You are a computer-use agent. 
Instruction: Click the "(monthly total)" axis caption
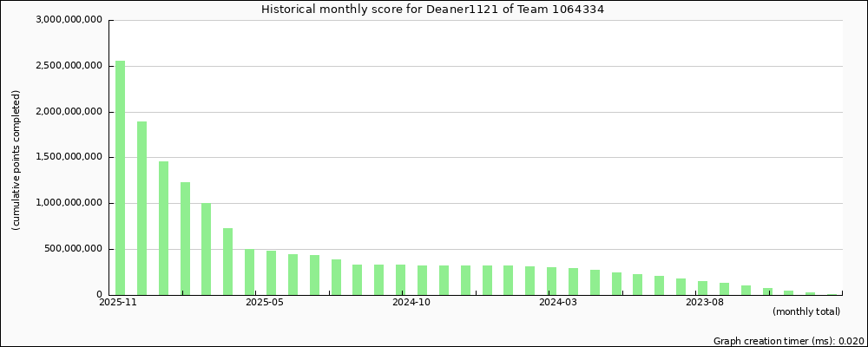tap(806, 311)
